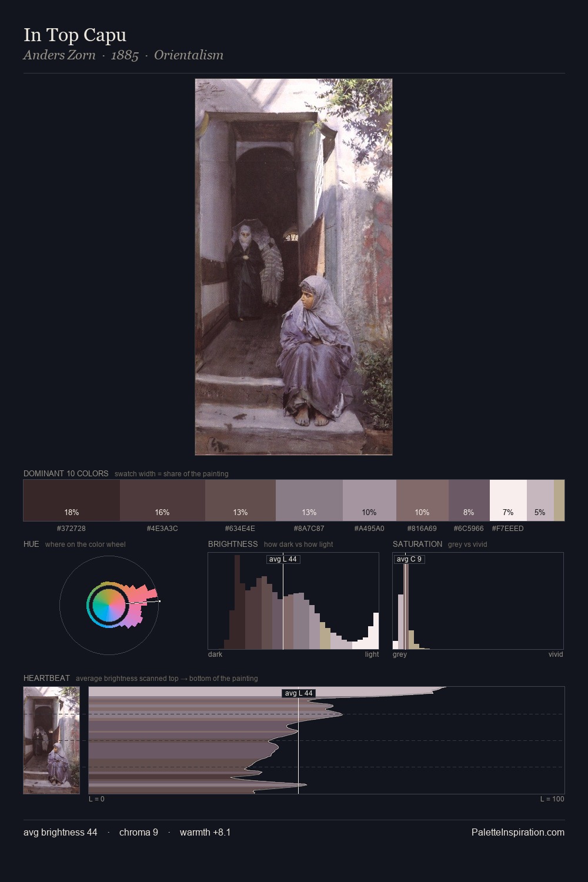The image size is (588, 882).
Task: Click the hex label #4E3A3C
Action: coord(162,529)
